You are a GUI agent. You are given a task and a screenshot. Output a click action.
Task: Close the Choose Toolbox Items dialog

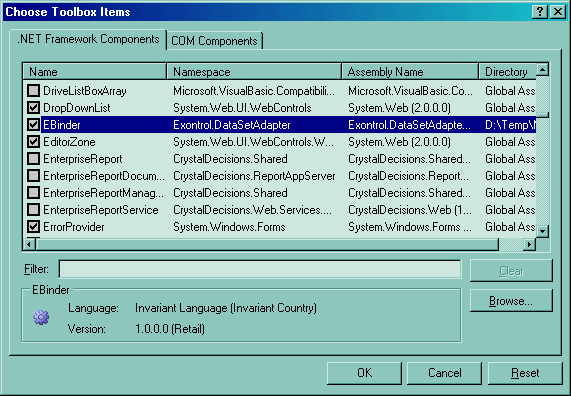(558, 12)
